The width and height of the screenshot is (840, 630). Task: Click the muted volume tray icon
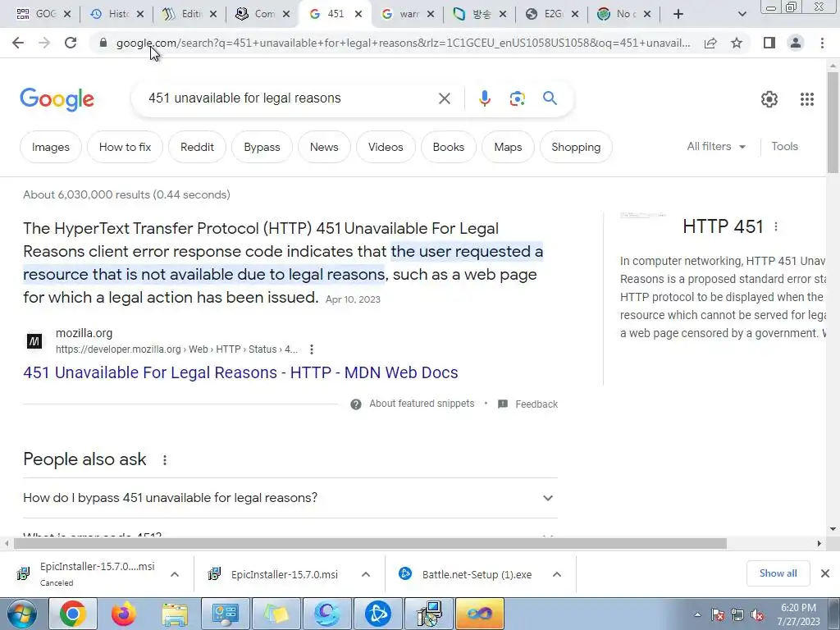[757, 614]
